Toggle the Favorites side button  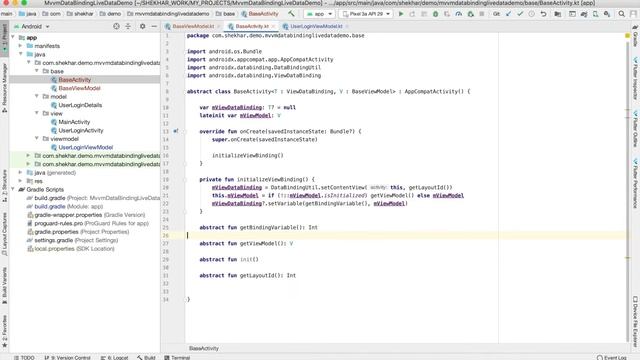(x=4, y=331)
